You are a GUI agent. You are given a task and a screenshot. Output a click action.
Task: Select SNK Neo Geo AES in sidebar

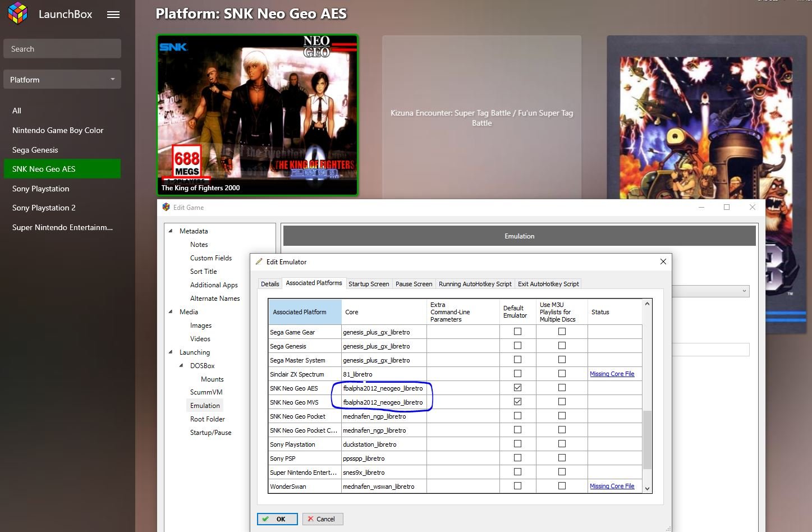click(62, 169)
